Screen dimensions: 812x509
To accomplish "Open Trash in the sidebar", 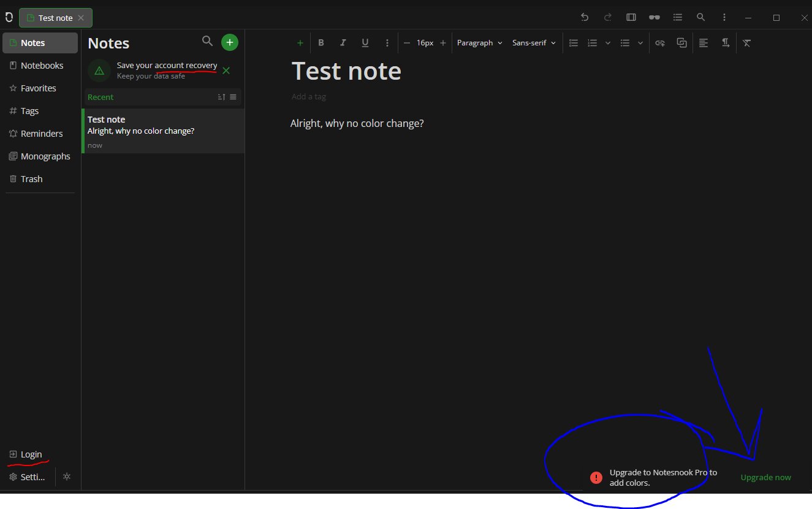I will point(40,179).
